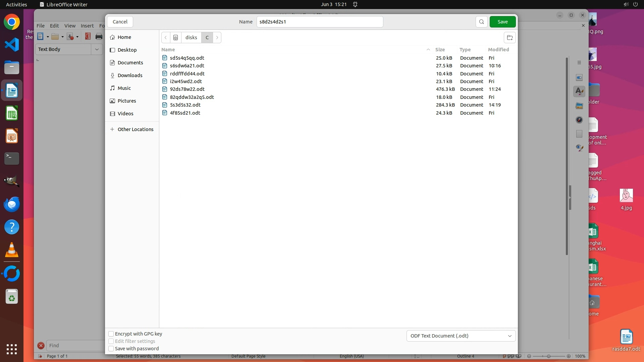The height and width of the screenshot is (362, 644).
Task: Toggle the Edit filter settings checkbox
Action: coord(111,341)
